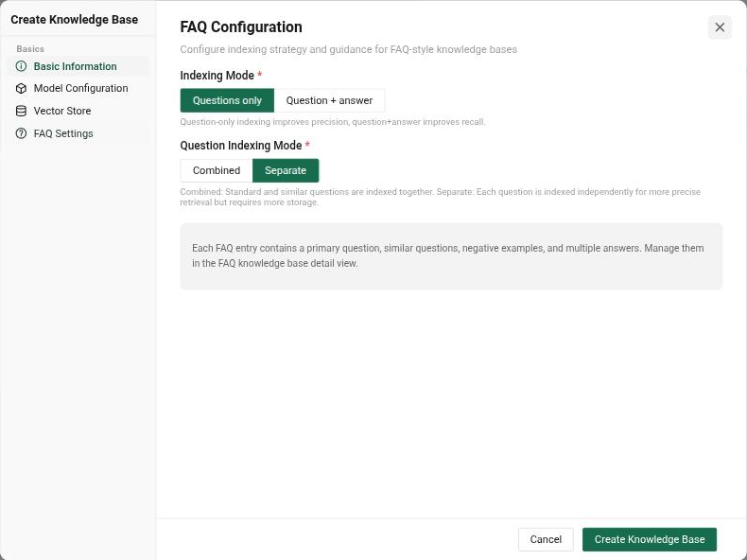
Task: Open the Basic Information section
Action: tap(78, 66)
